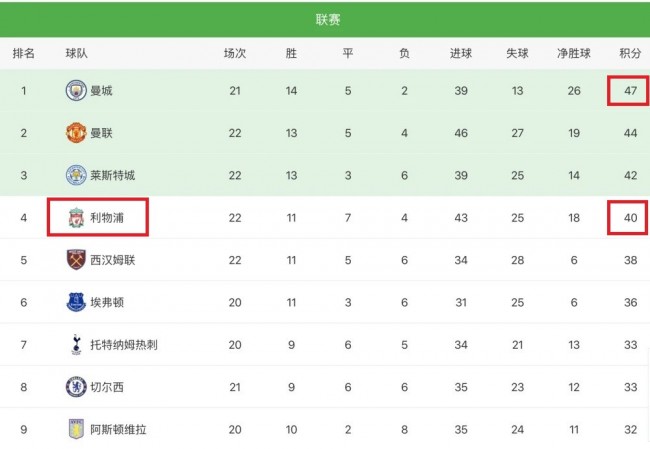The height and width of the screenshot is (449, 650).
Task: Open the 利物浦 team name link
Action: pos(107,218)
